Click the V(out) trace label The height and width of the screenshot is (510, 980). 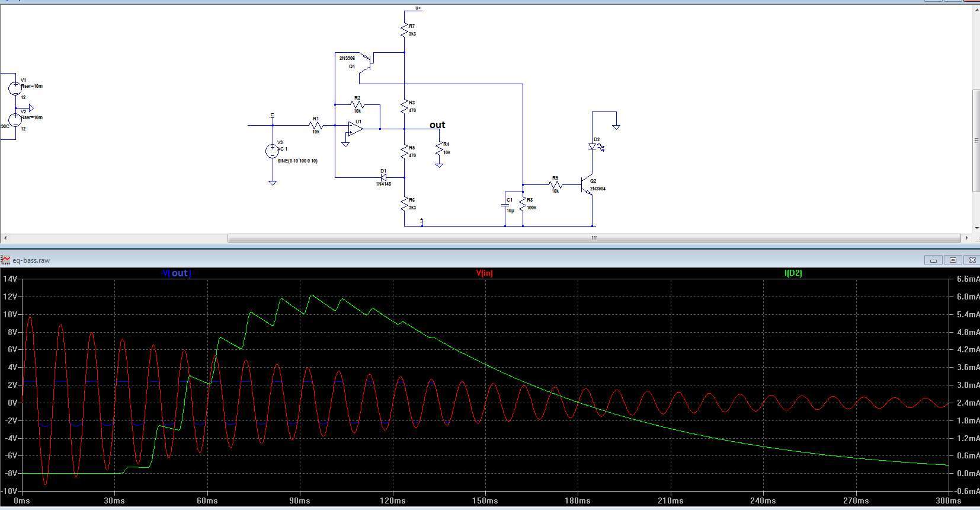pyautogui.click(x=177, y=273)
